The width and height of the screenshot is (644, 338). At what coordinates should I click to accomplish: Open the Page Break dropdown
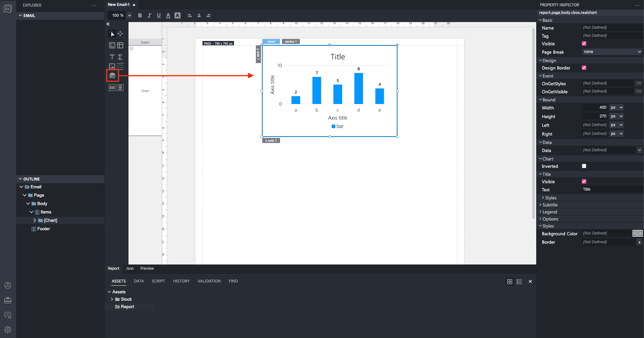(612, 52)
